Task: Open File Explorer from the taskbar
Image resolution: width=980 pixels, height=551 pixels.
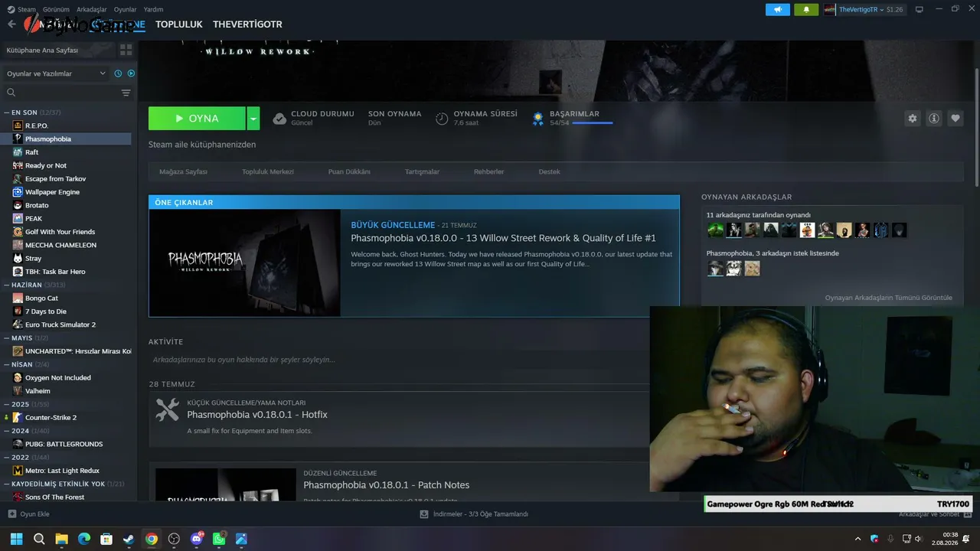Action: click(x=61, y=539)
